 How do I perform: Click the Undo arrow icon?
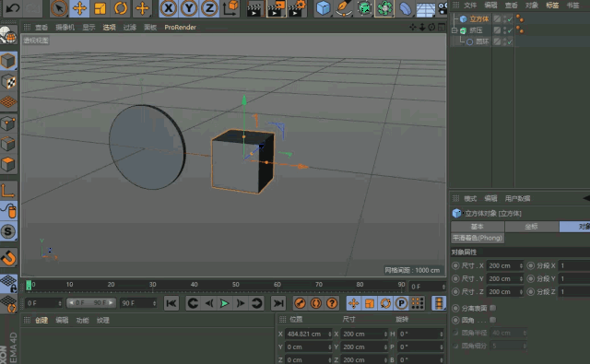[13, 8]
